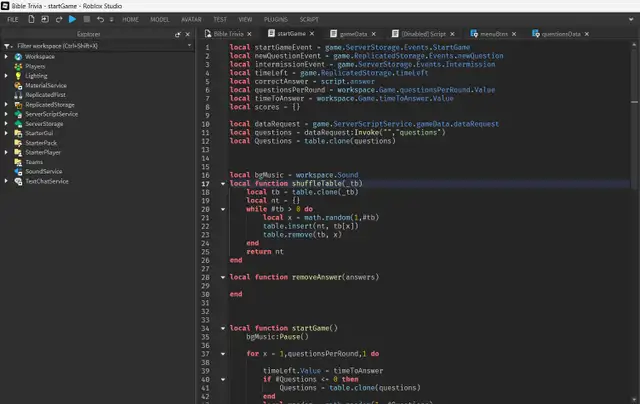Viewport: 640px width, 404px height.
Task: Switch to the SCRIPT ribbon tab
Action: pos(309,20)
